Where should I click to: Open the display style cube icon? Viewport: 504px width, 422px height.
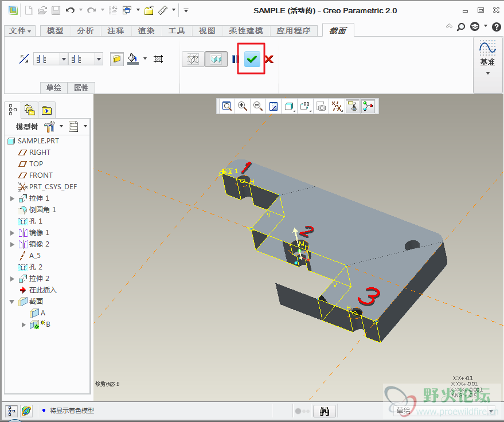(x=289, y=106)
